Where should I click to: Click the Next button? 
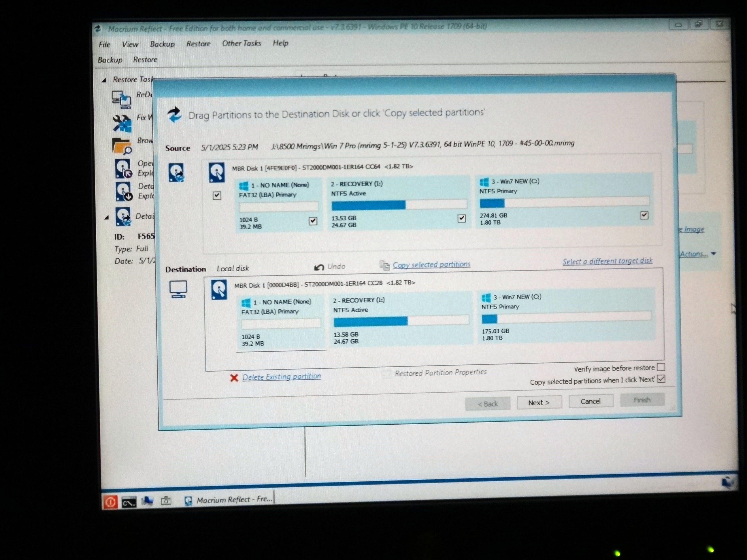point(539,403)
